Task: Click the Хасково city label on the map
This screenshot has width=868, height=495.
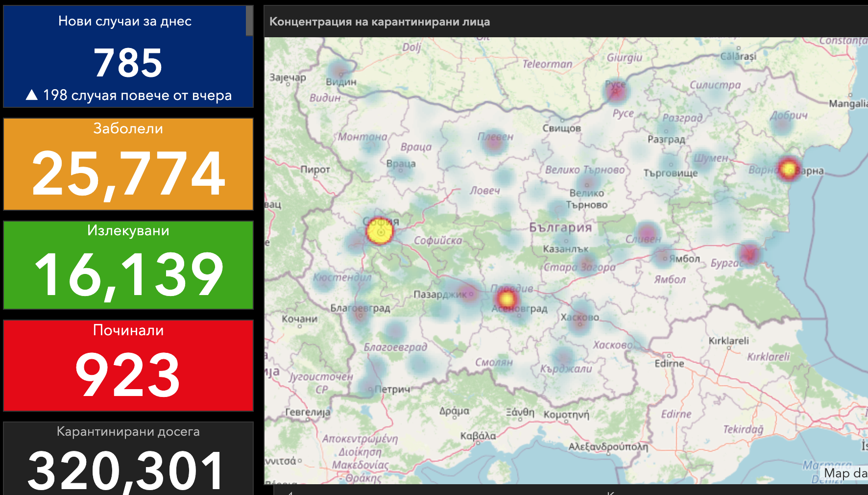Action: (x=579, y=317)
